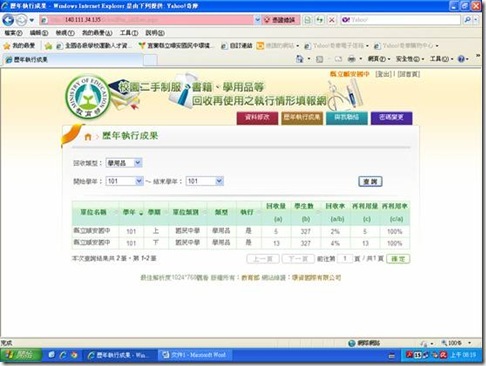This screenshot has width=486, height=366.
Task: Open the 自訂連結 favorites bar link
Action: tap(237, 46)
